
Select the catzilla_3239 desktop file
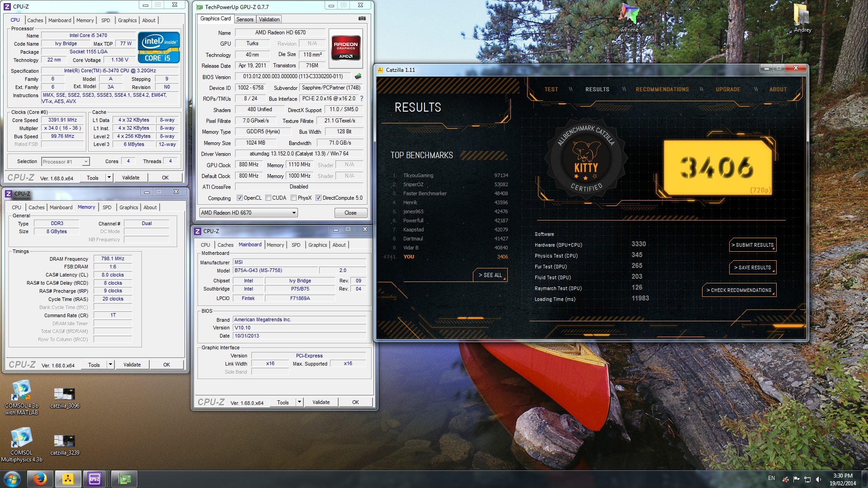[65, 445]
